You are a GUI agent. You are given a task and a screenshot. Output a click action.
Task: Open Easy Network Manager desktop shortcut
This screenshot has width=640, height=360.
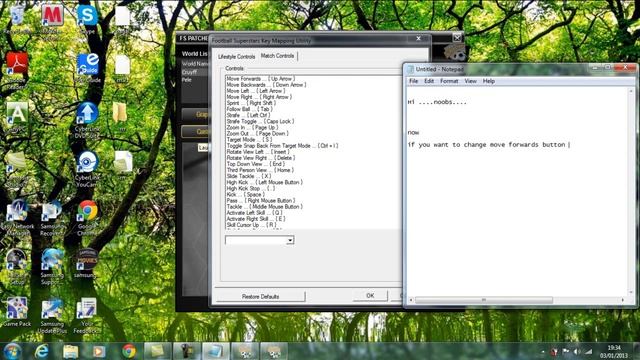point(17,217)
